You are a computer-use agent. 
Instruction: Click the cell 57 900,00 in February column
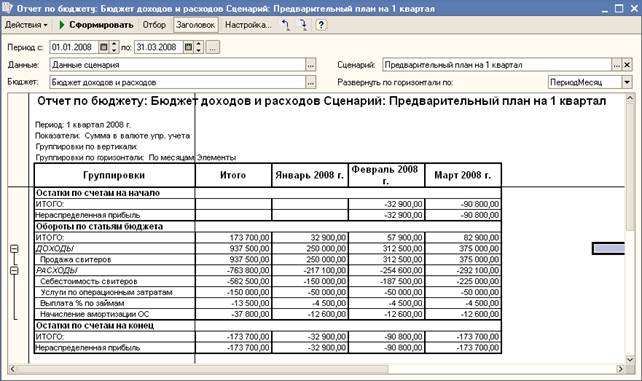(386, 237)
